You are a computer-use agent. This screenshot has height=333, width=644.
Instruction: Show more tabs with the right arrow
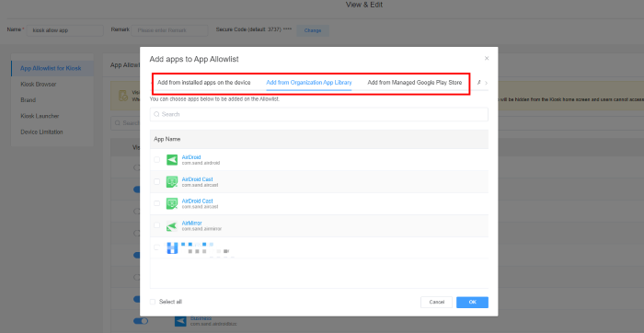(487, 83)
